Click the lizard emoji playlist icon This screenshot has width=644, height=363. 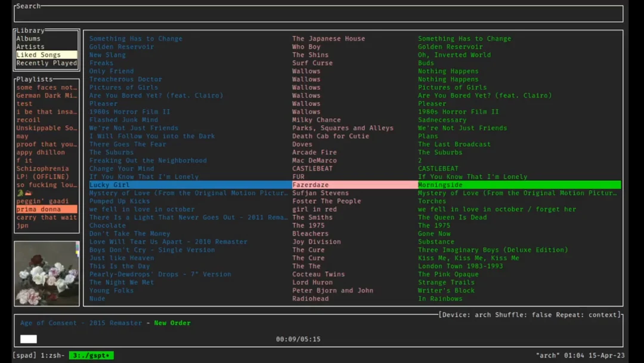click(20, 193)
